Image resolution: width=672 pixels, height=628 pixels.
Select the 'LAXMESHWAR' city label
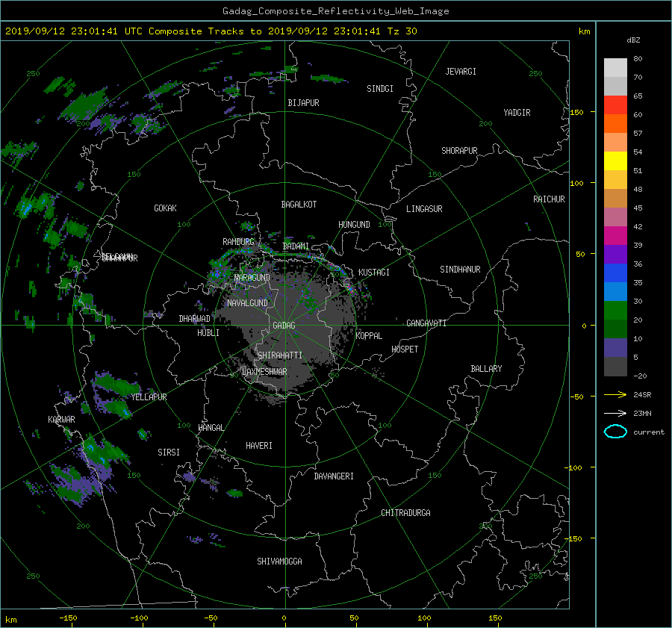[264, 372]
